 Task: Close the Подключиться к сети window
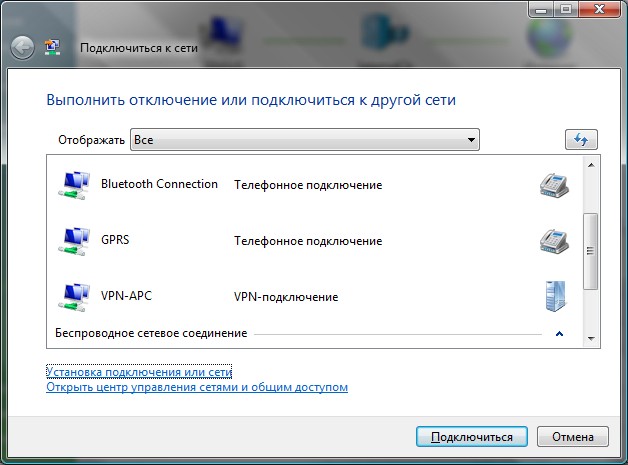[599, 9]
